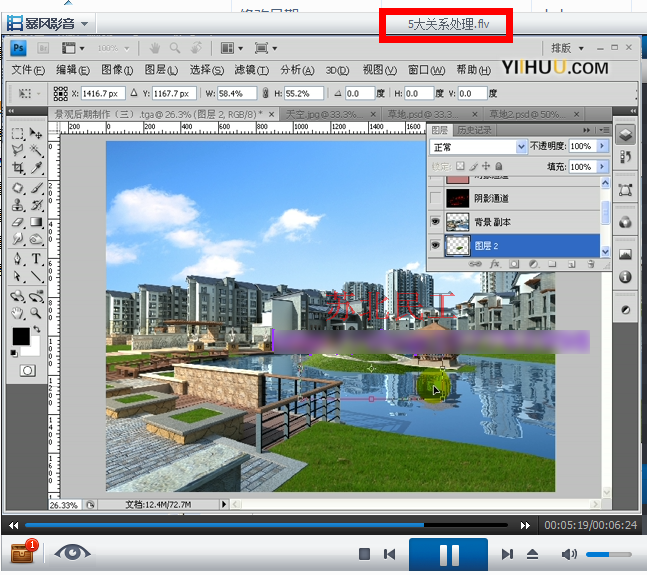Mute the player volume speaker
The width and height of the screenshot is (647, 575).
pyautogui.click(x=569, y=554)
